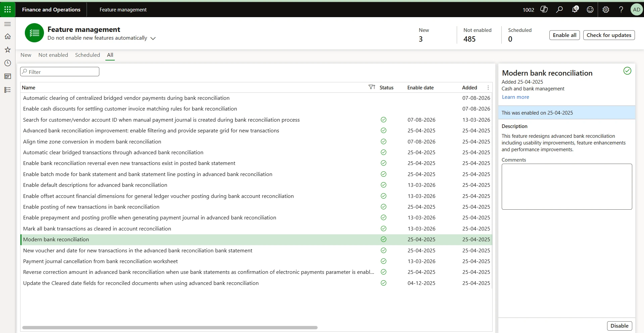The width and height of the screenshot is (644, 333).
Task: Expand the navigation pane hamburger menu
Action: pos(7,24)
